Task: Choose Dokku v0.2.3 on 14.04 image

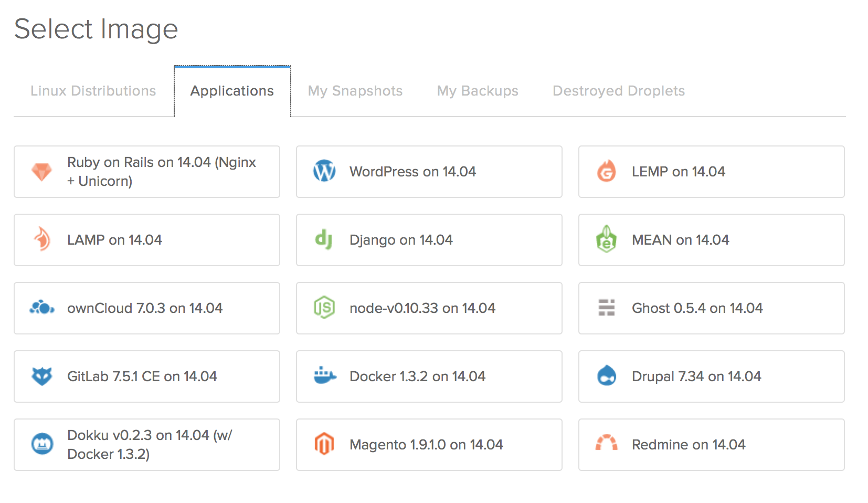Action: (x=147, y=445)
